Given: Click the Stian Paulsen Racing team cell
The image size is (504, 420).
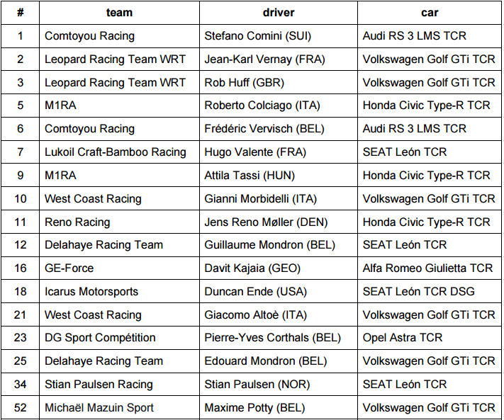Looking at the screenshot, I should (x=119, y=384).
